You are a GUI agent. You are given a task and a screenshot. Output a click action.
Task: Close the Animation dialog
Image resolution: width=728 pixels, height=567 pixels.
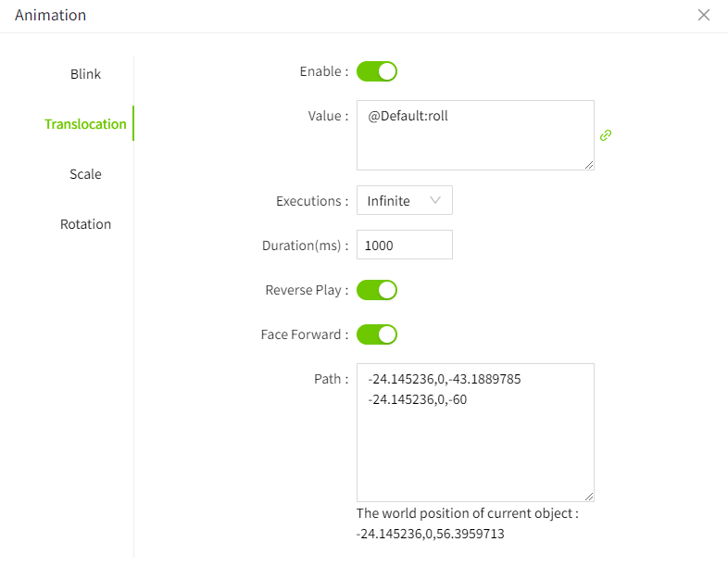click(704, 15)
